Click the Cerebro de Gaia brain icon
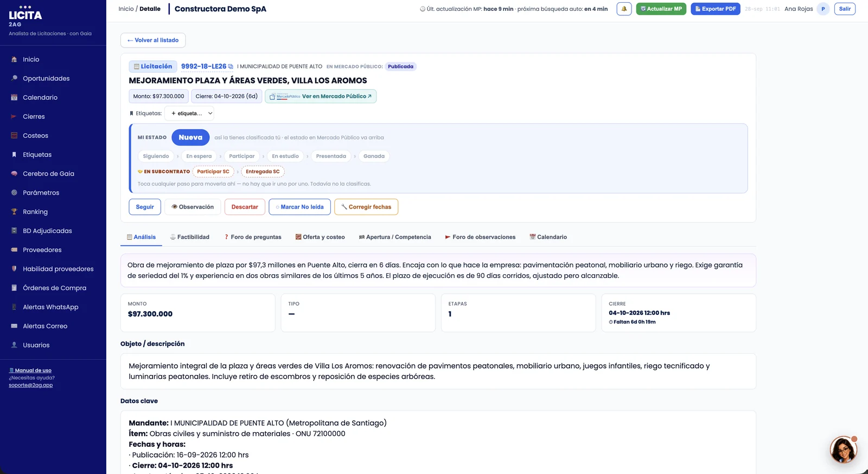Viewport: 868px width, 474px height. coord(14,174)
